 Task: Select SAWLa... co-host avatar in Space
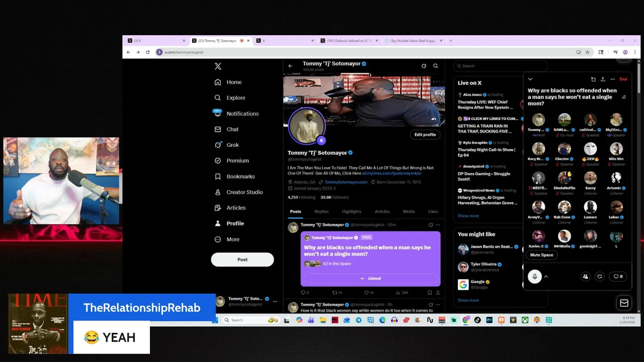tap(565, 120)
